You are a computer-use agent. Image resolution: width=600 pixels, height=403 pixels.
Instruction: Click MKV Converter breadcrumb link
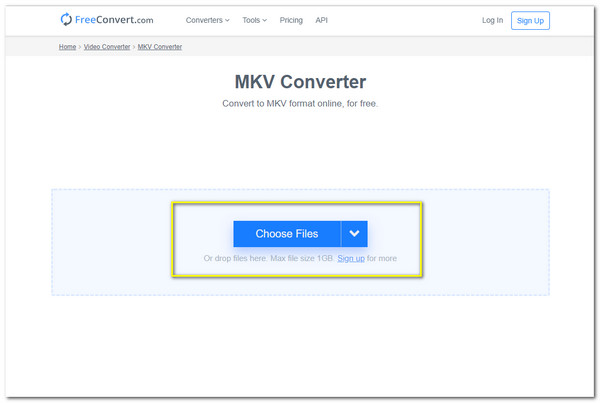point(160,47)
